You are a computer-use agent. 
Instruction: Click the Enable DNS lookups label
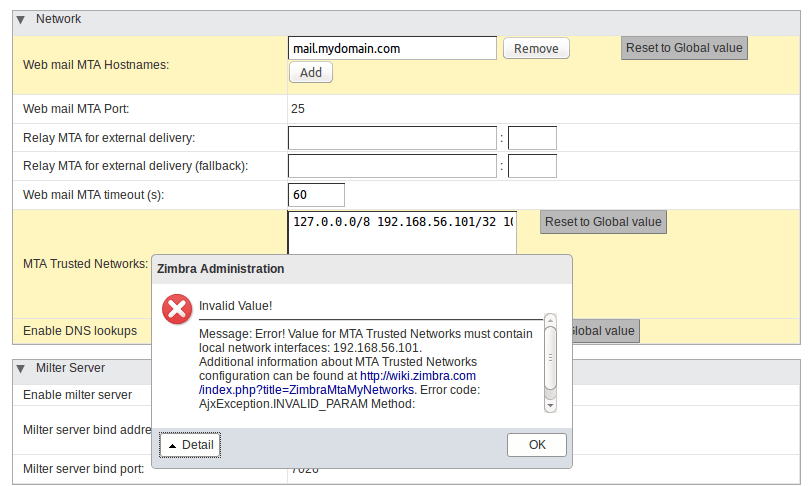tap(80, 331)
